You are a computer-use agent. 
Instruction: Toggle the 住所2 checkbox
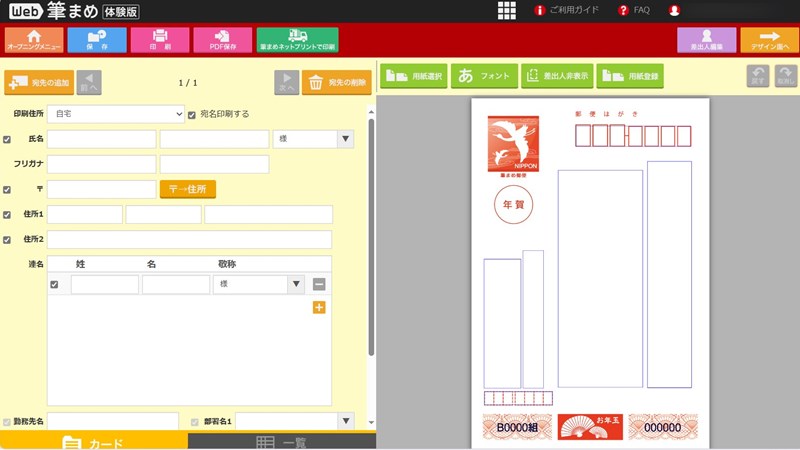pyautogui.click(x=7, y=240)
